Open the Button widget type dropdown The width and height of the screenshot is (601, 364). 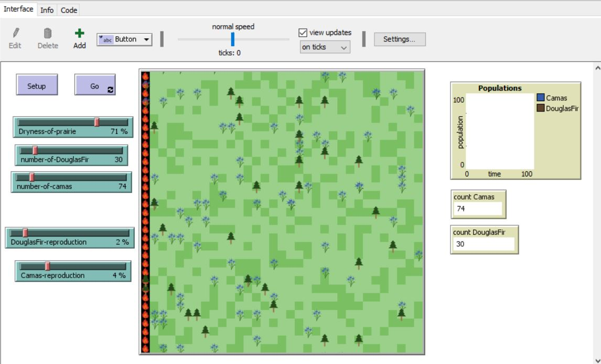click(124, 39)
